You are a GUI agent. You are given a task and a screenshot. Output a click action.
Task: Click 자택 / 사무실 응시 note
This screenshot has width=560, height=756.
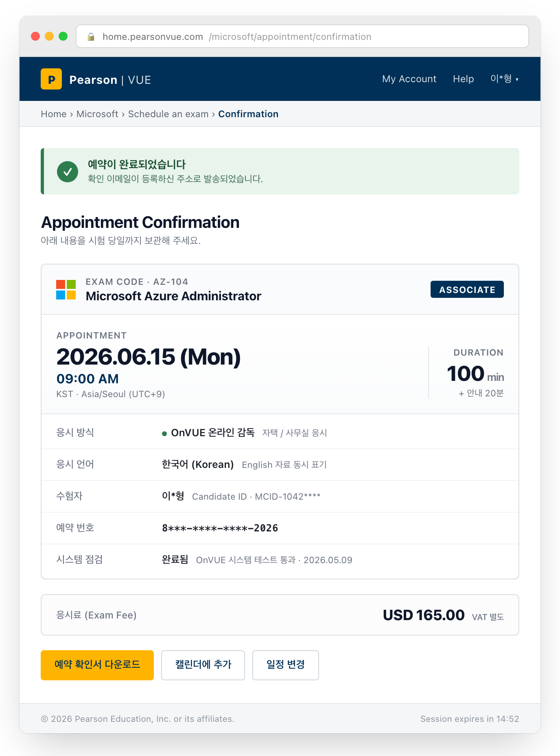click(x=295, y=433)
